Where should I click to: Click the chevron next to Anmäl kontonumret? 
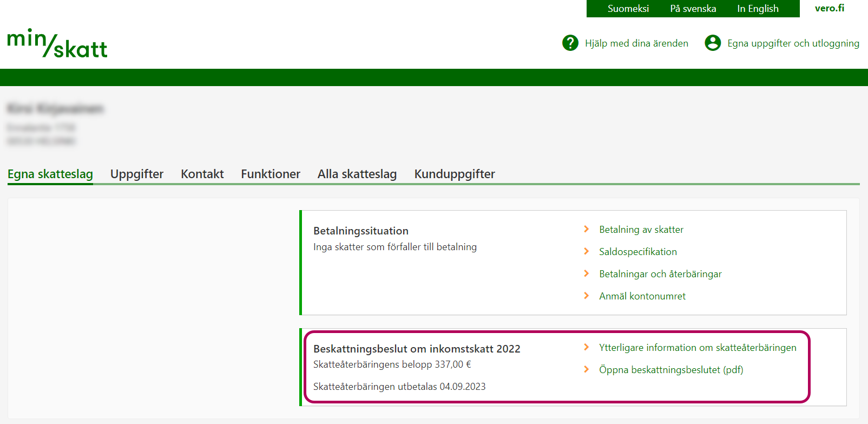click(586, 296)
